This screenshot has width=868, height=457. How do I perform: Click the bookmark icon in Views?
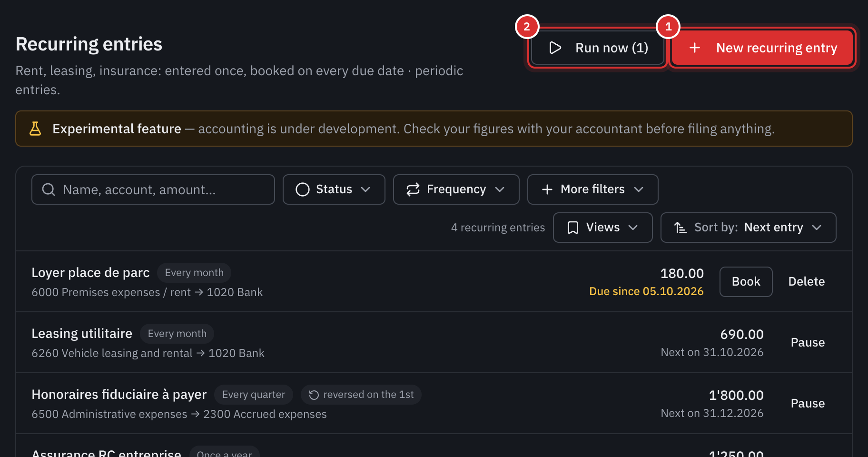pos(573,228)
